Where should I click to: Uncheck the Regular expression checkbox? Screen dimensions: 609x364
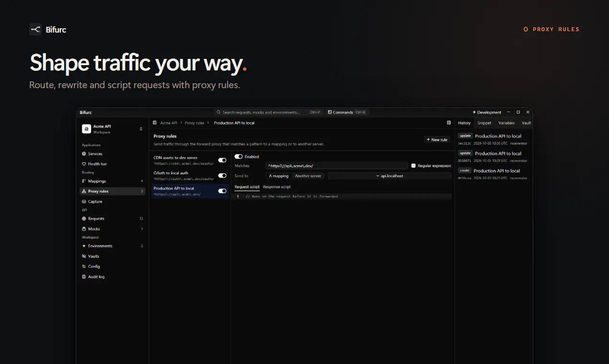coord(413,166)
